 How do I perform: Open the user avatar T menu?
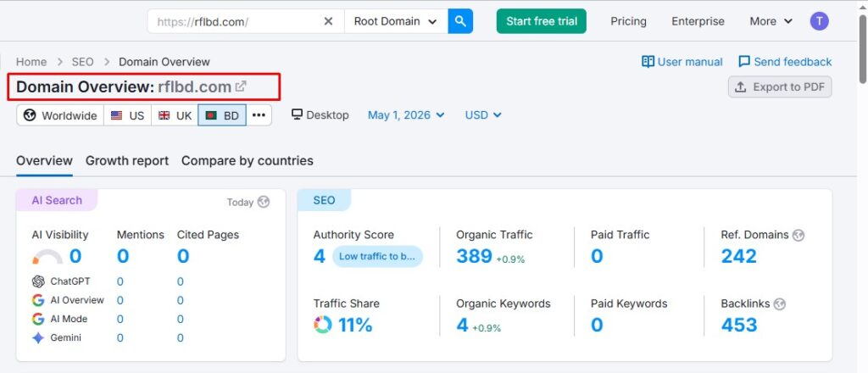[x=820, y=21]
